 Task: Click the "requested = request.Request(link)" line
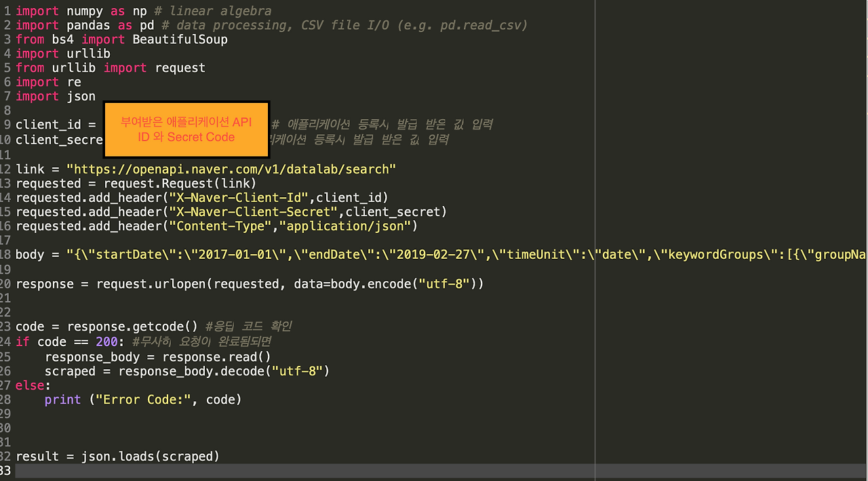click(x=136, y=183)
